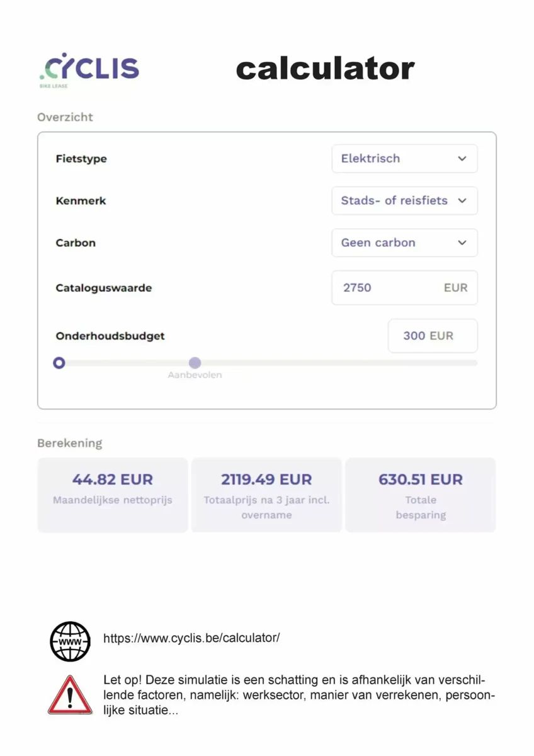
Task: Click the slider handle at minimum position
Action: tap(59, 363)
